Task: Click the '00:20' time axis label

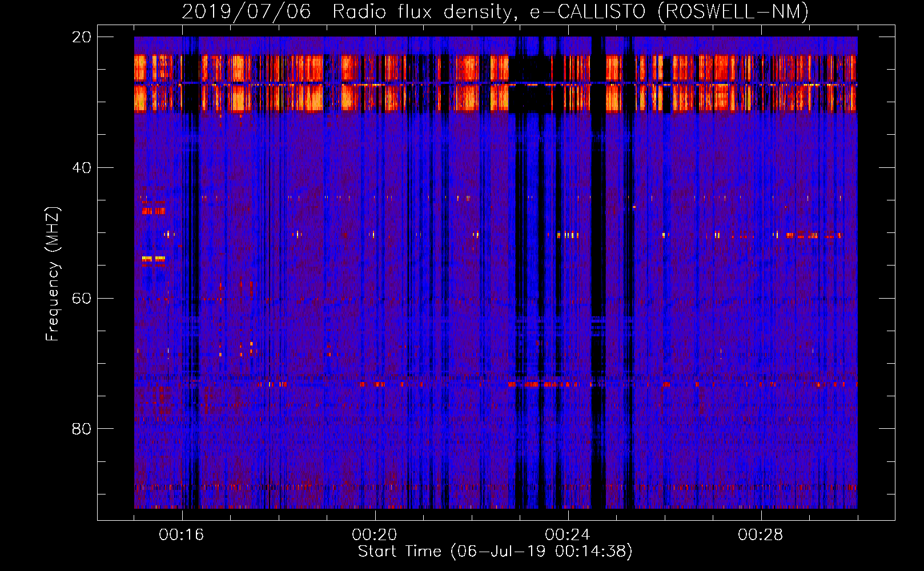Action: [375, 535]
